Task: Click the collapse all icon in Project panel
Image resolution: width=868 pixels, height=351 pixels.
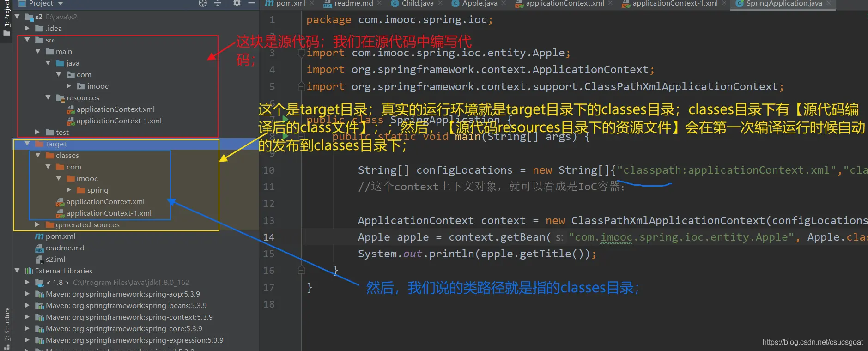Action: 218,3
